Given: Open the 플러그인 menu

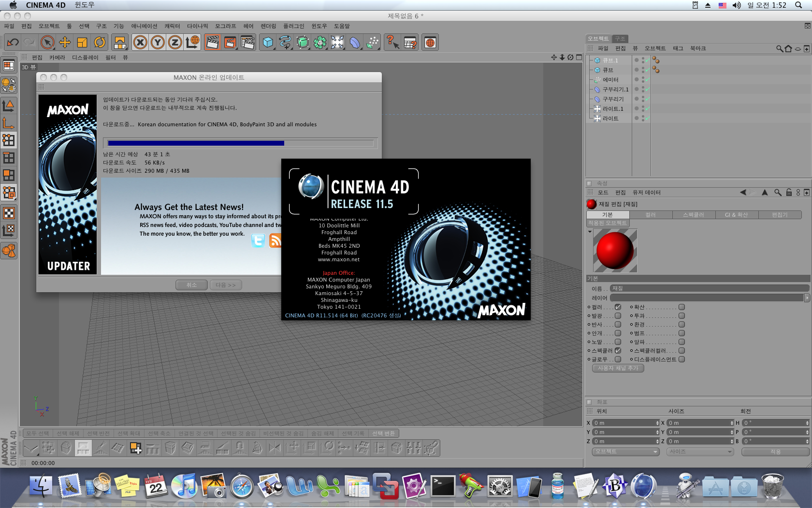Looking at the screenshot, I should click(294, 26).
